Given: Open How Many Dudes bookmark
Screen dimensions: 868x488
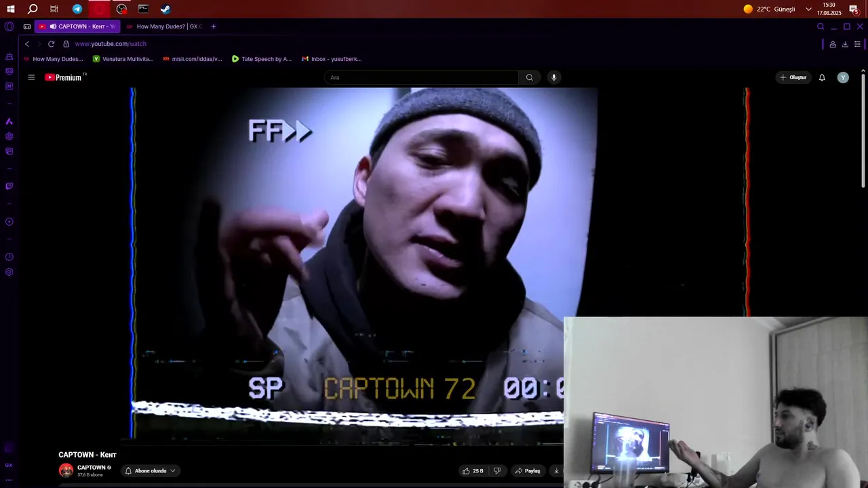Looking at the screenshot, I should (53, 59).
